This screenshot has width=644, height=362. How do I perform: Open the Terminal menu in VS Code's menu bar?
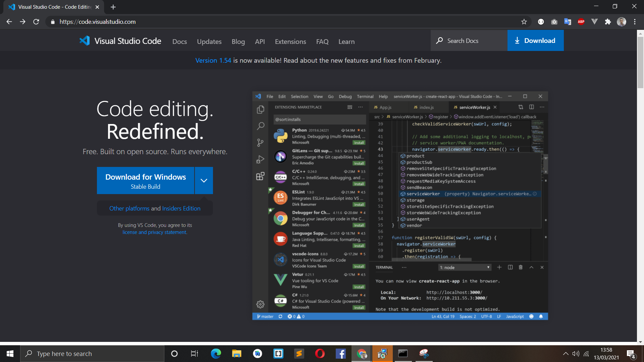click(x=365, y=96)
